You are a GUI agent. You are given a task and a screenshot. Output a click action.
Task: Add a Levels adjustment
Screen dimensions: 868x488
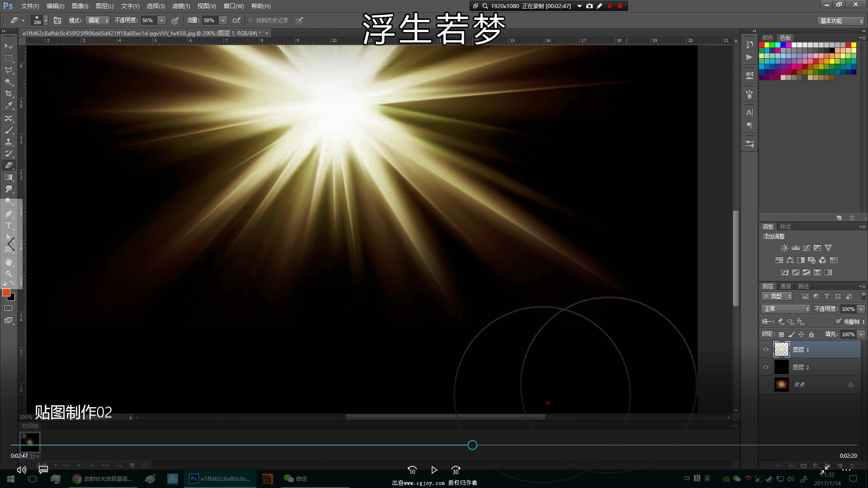click(796, 248)
